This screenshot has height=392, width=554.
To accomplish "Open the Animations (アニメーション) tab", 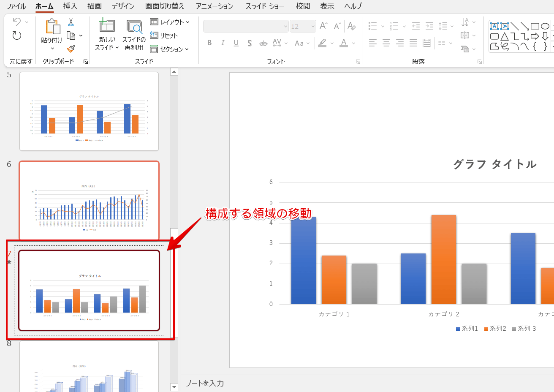I will click(x=214, y=6).
